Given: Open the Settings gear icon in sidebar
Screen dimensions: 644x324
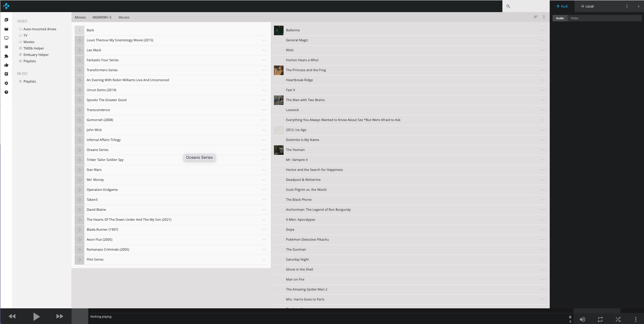Looking at the screenshot, I should [x=6, y=83].
